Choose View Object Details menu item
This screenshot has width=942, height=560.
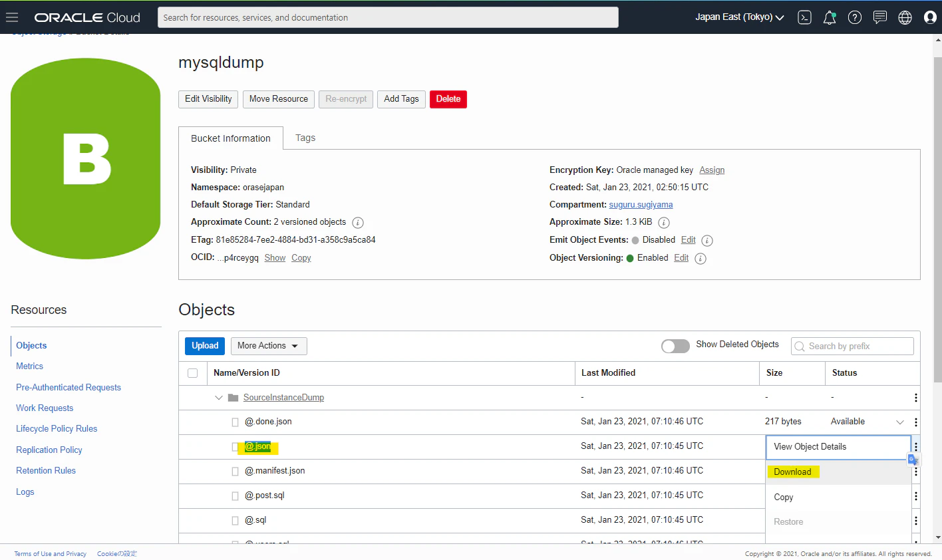point(838,447)
